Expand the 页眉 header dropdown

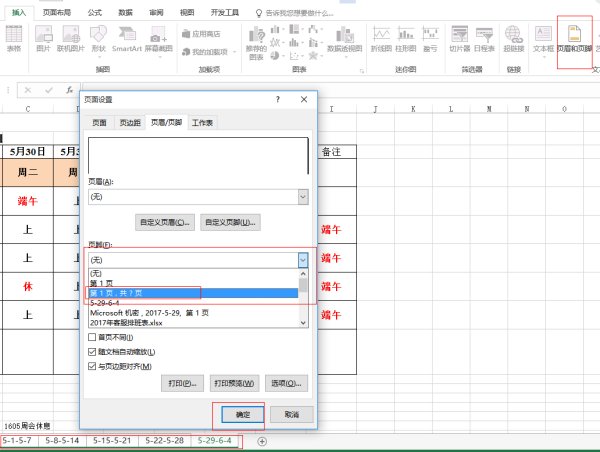click(303, 197)
